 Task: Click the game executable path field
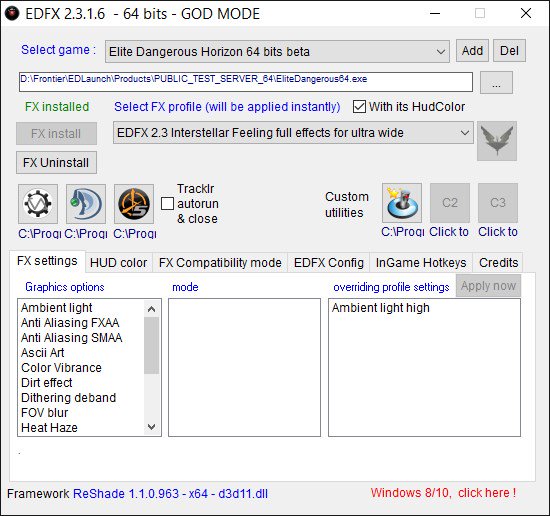pos(246,82)
